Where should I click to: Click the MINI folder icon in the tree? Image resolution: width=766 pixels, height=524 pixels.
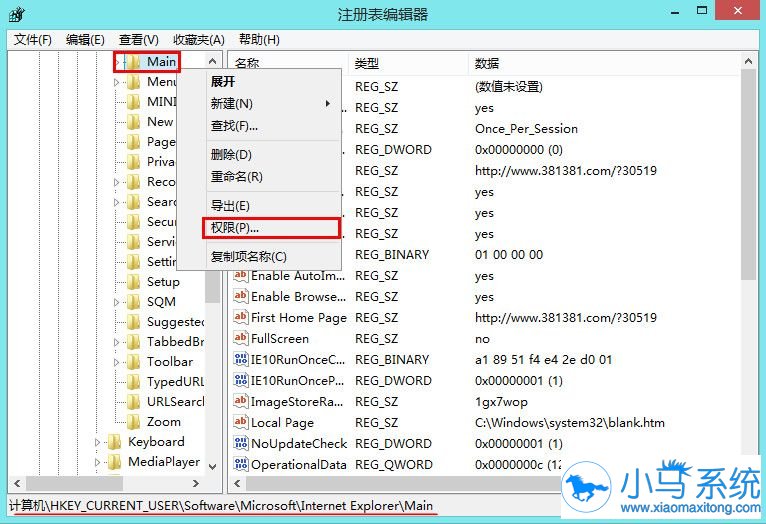click(133, 102)
